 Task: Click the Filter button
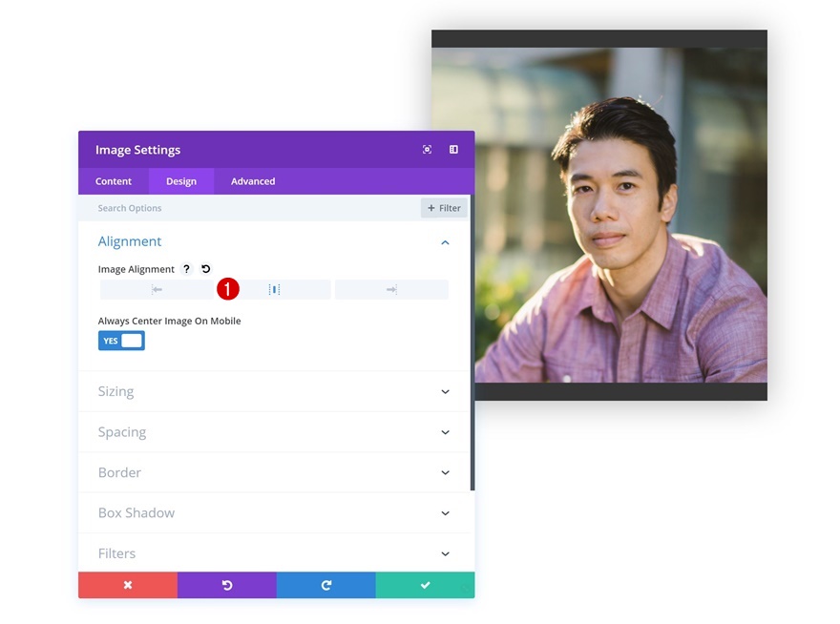click(444, 208)
